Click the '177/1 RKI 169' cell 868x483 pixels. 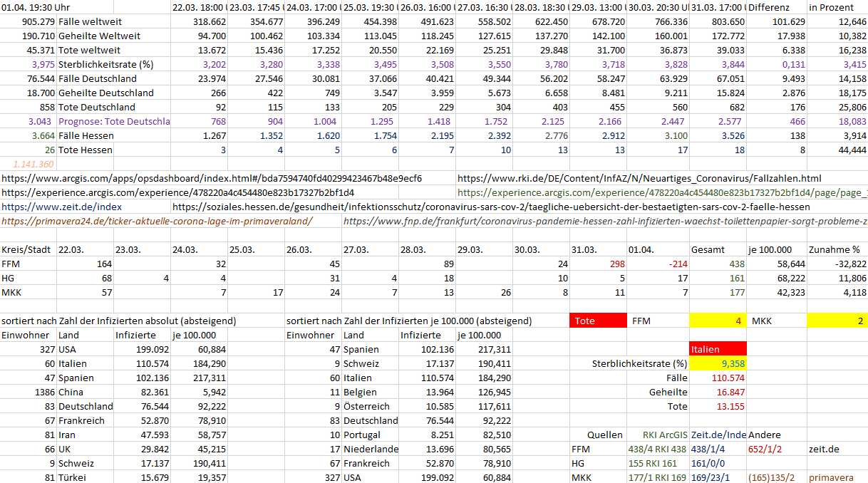(658, 477)
